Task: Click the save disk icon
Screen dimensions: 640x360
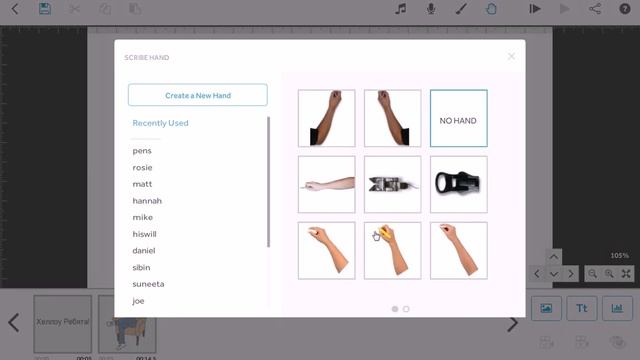Action: coord(45,9)
